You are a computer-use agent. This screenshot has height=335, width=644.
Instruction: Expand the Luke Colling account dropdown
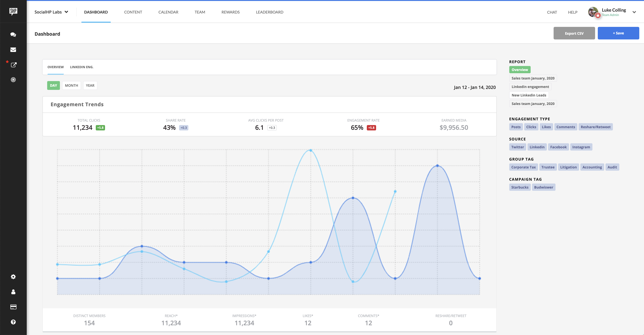pos(634,12)
